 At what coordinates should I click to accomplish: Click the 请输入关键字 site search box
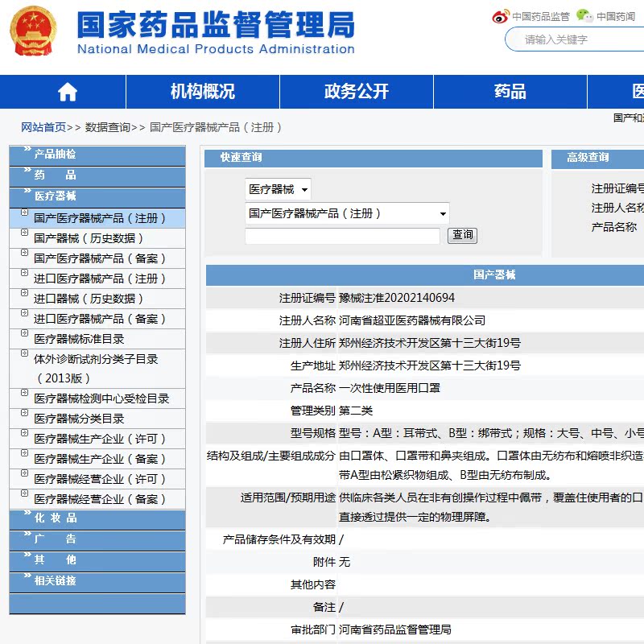click(575, 39)
